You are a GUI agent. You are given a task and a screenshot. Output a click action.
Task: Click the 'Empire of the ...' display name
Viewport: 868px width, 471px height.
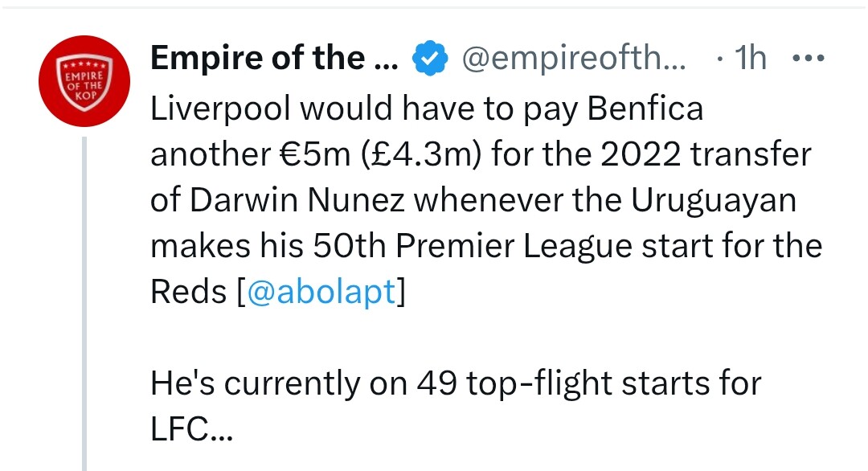point(274,58)
